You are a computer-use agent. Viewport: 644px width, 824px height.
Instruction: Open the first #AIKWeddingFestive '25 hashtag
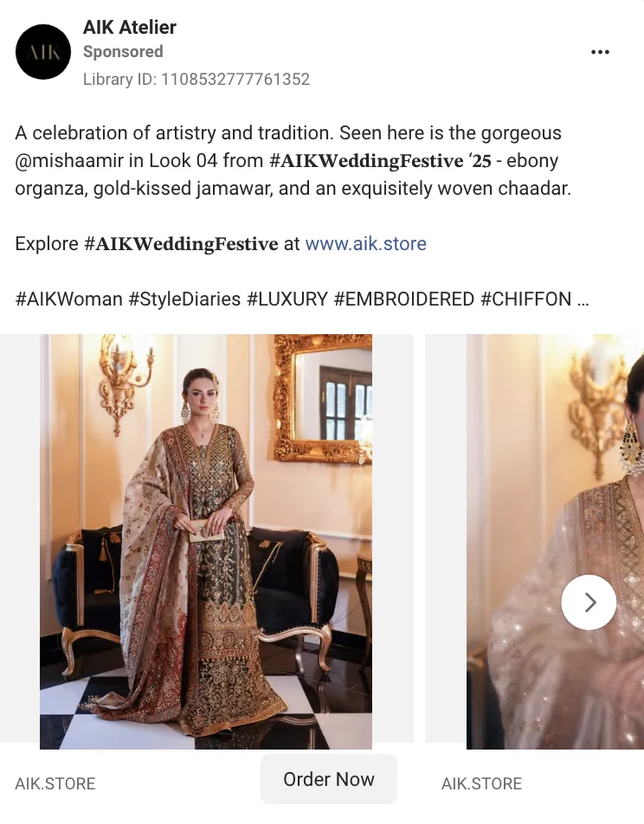(x=380, y=161)
